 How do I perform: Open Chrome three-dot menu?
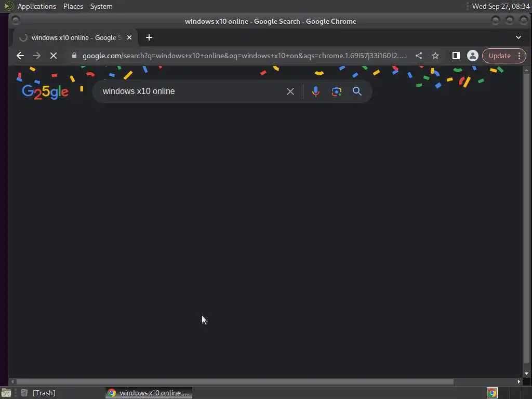[x=520, y=56]
